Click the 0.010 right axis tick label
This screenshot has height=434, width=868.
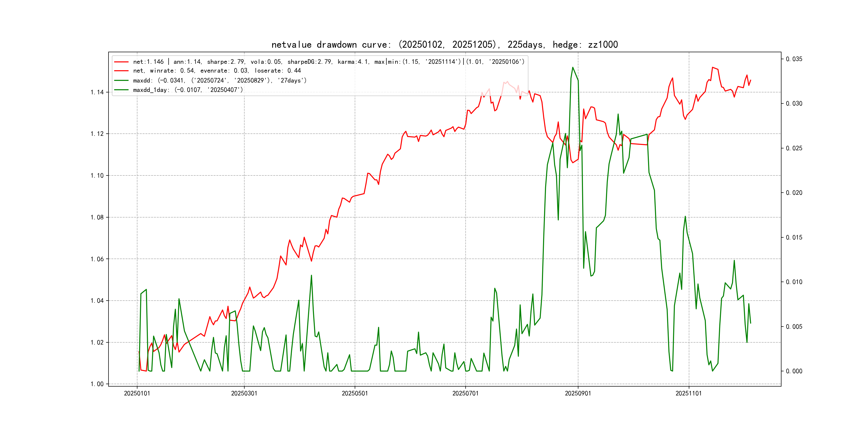pos(794,282)
